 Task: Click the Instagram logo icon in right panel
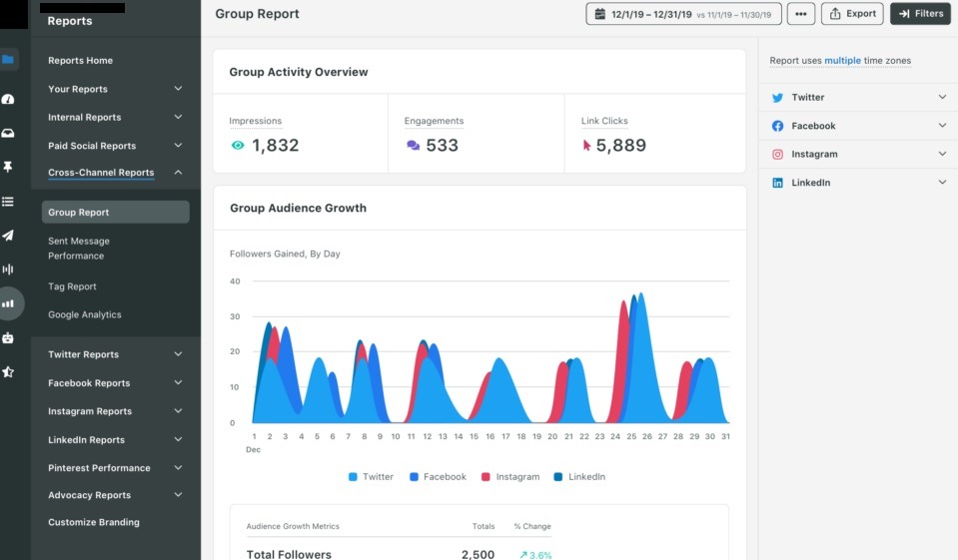tap(777, 155)
